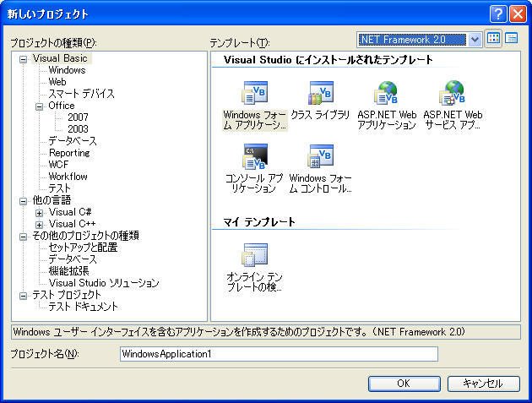The height and width of the screenshot is (403, 532).
Task: Click the マイ テンプレート section header
Action: pyautogui.click(x=259, y=222)
